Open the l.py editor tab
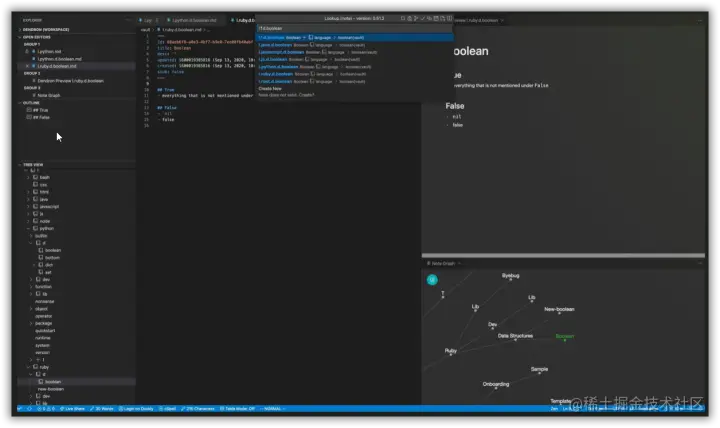The image size is (720, 428). 148,20
